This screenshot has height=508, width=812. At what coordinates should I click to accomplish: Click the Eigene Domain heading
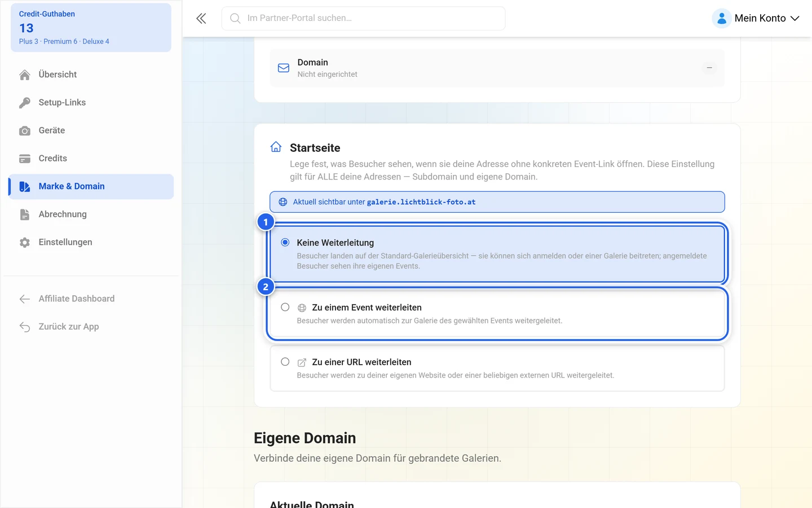click(305, 438)
